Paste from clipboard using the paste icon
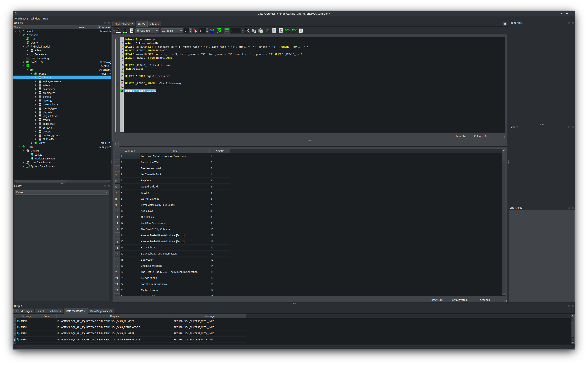 tap(261, 31)
